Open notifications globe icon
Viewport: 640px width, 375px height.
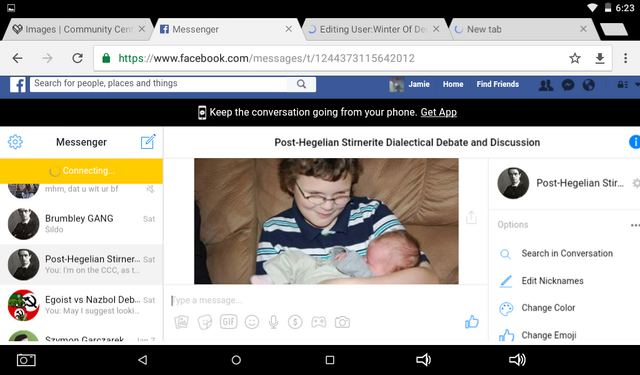589,85
